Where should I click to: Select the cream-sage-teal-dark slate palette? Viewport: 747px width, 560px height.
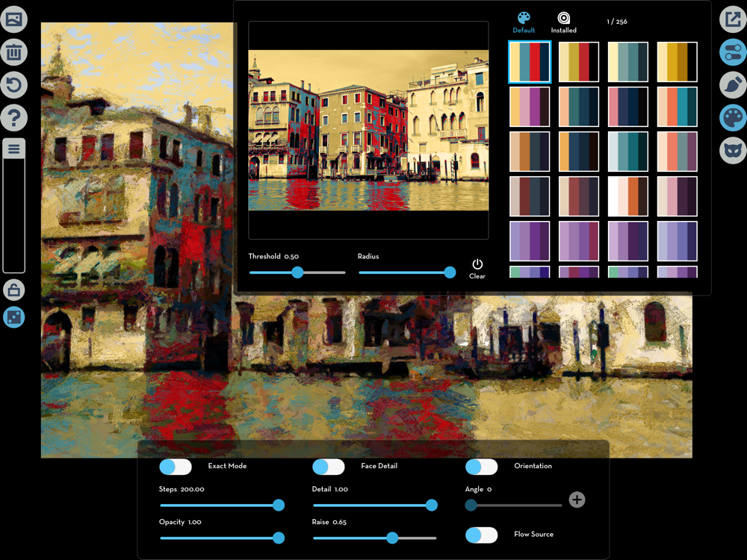[x=628, y=62]
